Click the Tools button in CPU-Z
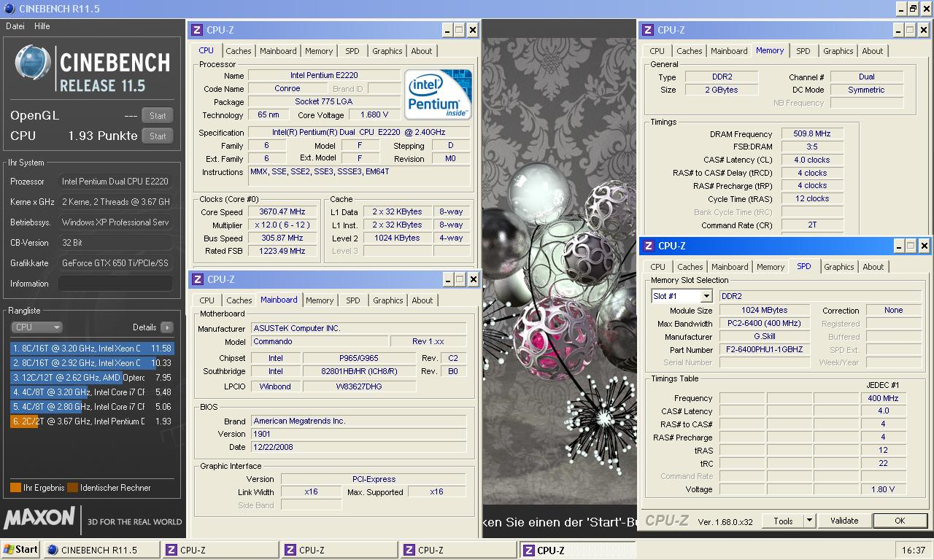 [784, 521]
